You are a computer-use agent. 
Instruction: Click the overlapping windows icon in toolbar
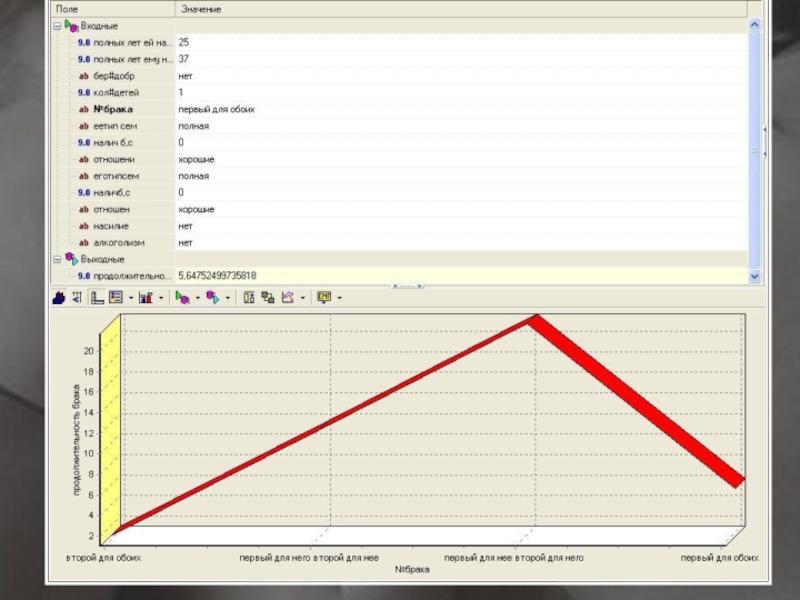(268, 297)
